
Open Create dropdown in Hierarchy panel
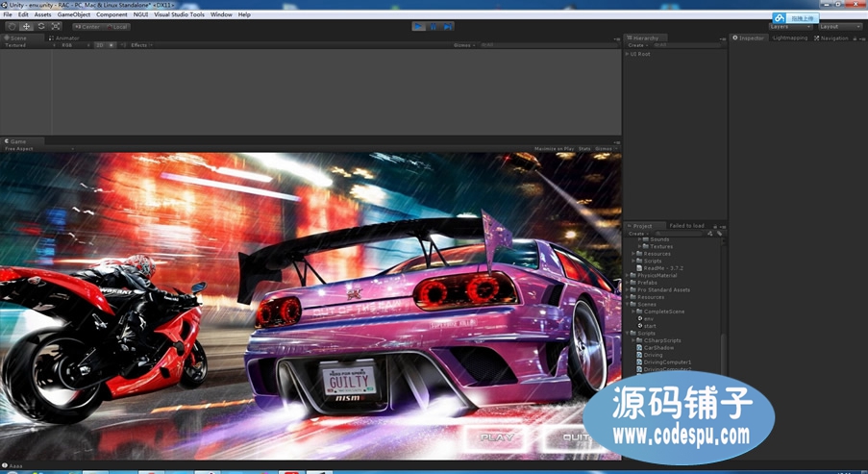pyautogui.click(x=636, y=45)
